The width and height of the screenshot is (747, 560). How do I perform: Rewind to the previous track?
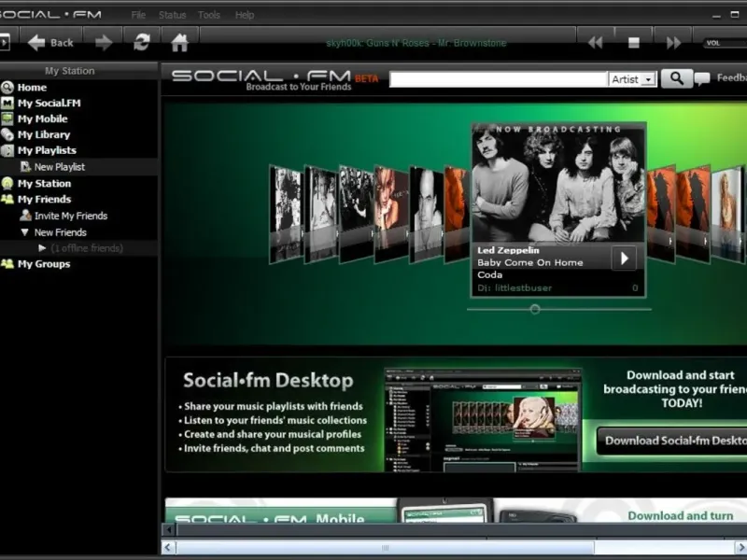pyautogui.click(x=594, y=42)
